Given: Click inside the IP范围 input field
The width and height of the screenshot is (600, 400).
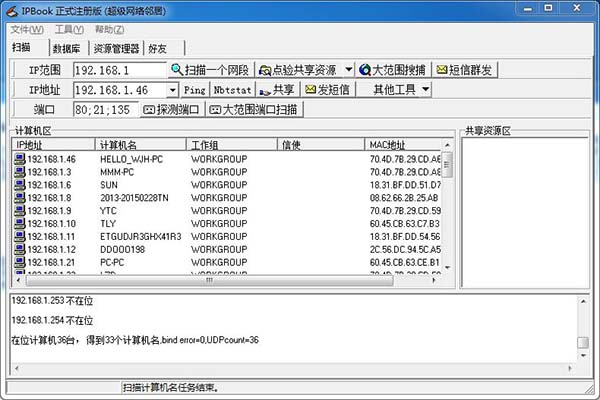Looking at the screenshot, I should point(120,70).
